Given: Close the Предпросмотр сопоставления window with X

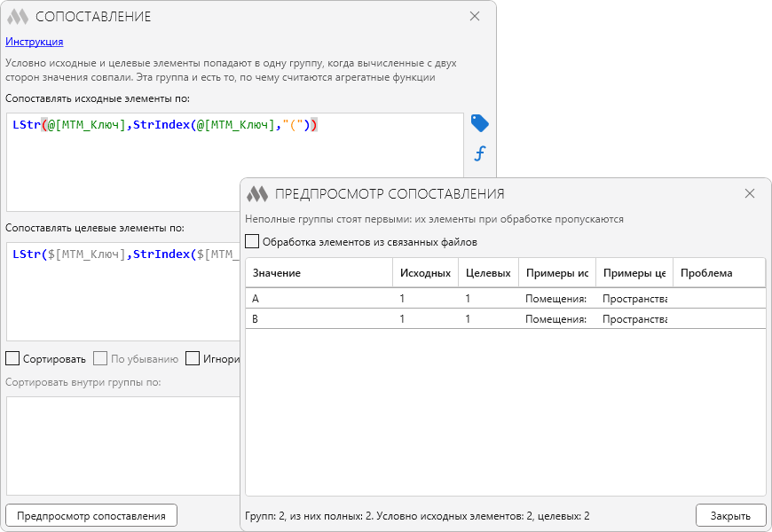Looking at the screenshot, I should [x=750, y=193].
